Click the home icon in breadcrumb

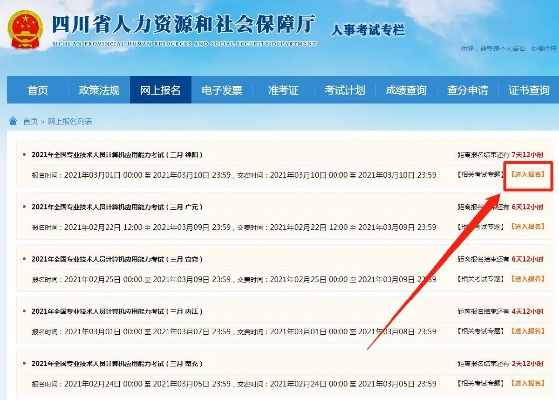(x=13, y=121)
